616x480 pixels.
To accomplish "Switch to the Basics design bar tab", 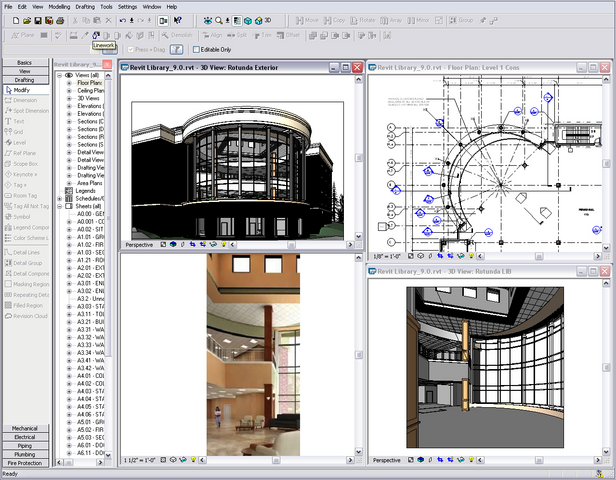I will 26,62.
